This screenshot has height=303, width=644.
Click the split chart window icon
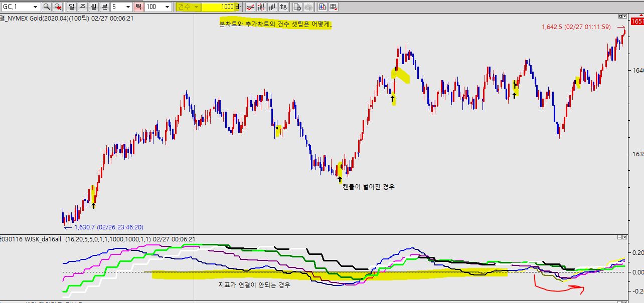coord(322,7)
